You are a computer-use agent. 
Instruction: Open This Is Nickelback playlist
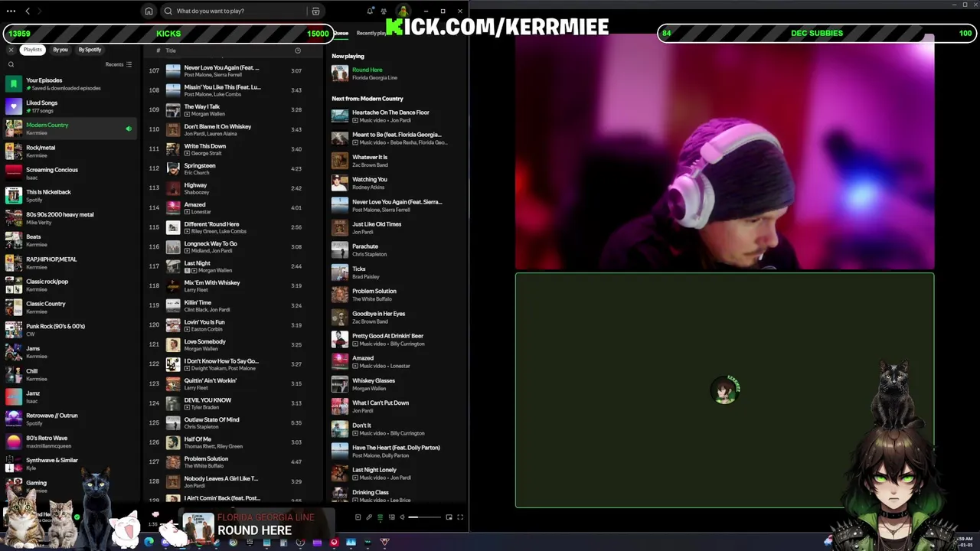click(71, 196)
